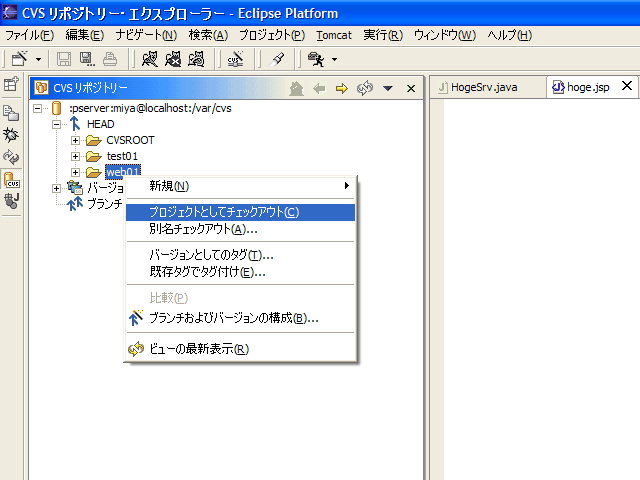640x480 pixels.
Task: Choose ブランチおよびバージョンの構成(B)...
Action: tap(240, 318)
